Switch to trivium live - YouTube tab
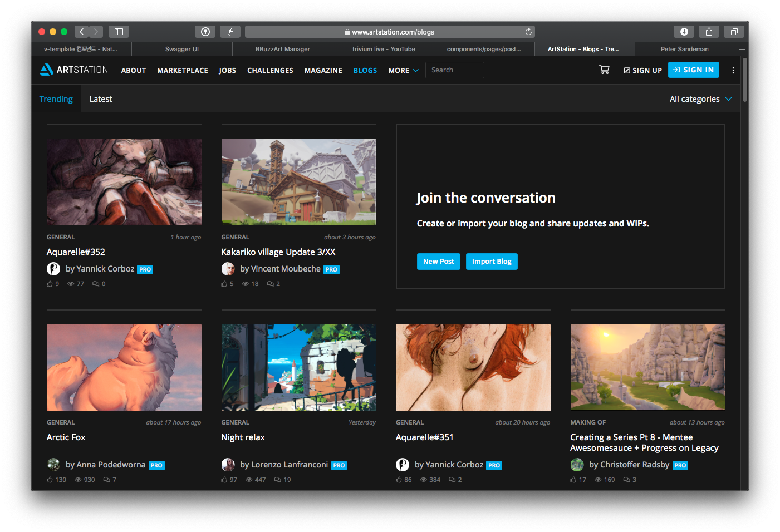Screen dimensions: 780x532 click(384, 49)
